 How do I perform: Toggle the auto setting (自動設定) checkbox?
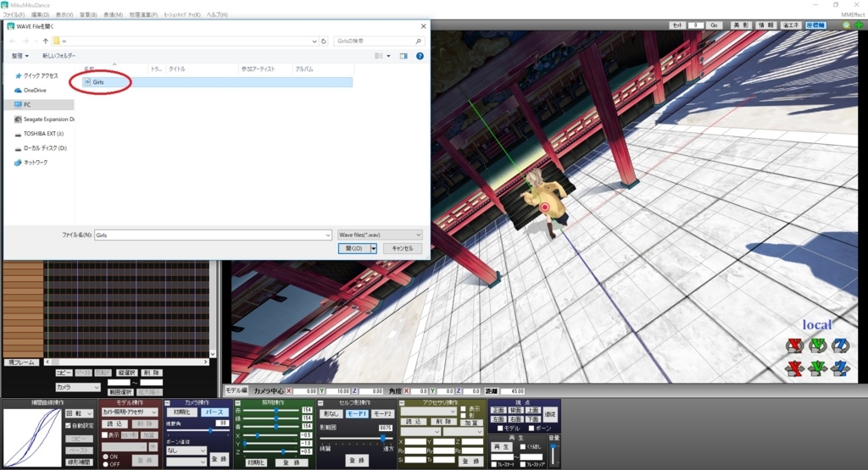[x=68, y=425]
